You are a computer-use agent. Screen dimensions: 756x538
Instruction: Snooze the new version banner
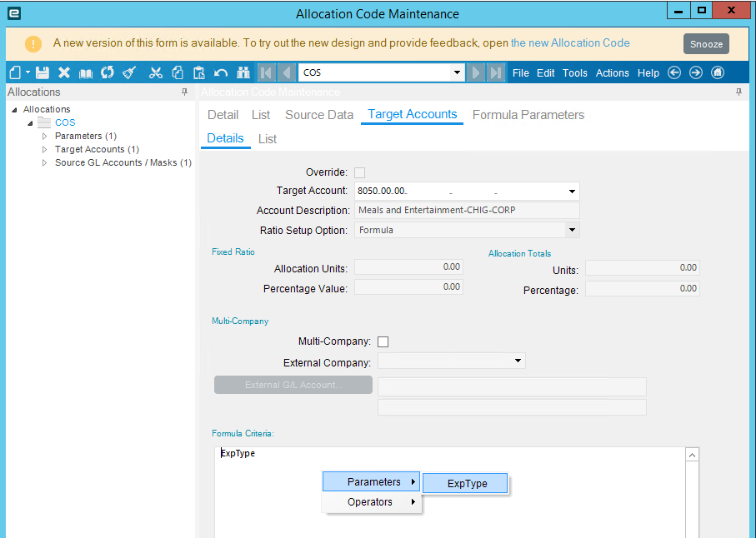pyautogui.click(x=706, y=44)
